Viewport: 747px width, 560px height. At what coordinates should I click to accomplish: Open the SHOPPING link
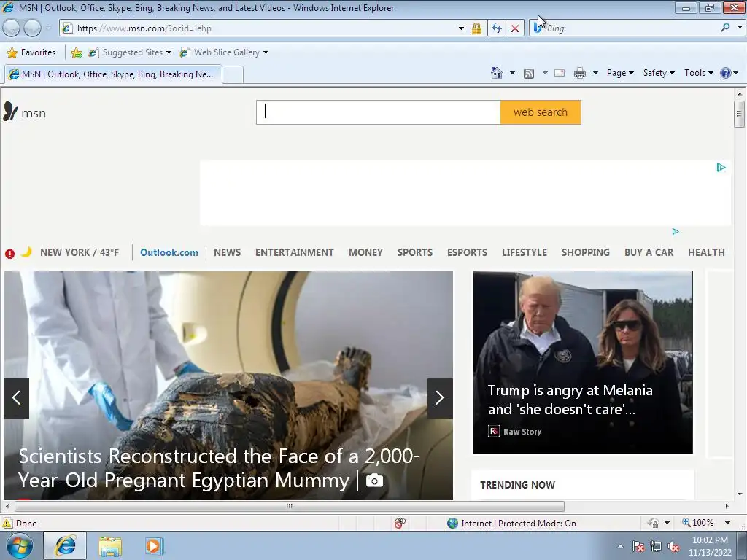point(586,252)
